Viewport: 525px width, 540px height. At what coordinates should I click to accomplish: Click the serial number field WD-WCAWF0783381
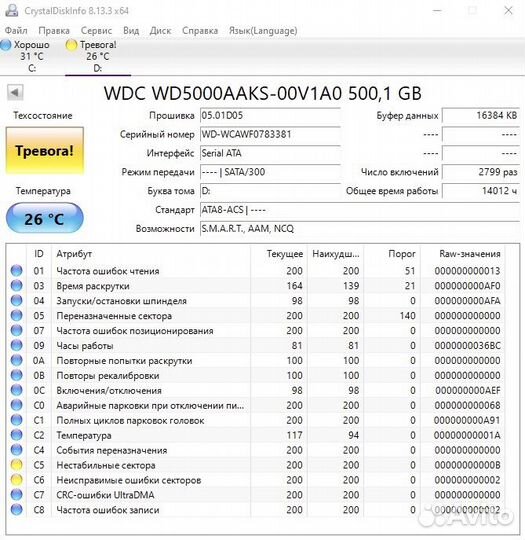(x=270, y=134)
